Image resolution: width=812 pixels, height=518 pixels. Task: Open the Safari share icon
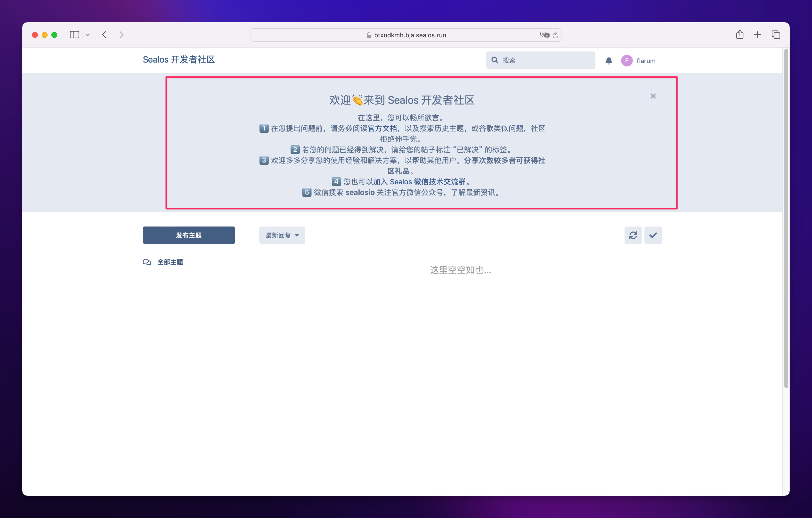[740, 34]
